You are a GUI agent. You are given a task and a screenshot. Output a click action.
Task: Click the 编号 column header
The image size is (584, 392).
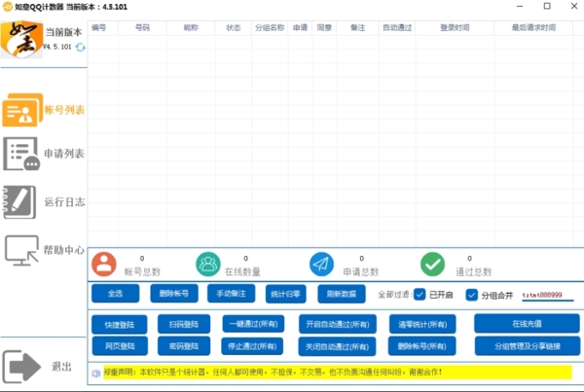tap(98, 27)
